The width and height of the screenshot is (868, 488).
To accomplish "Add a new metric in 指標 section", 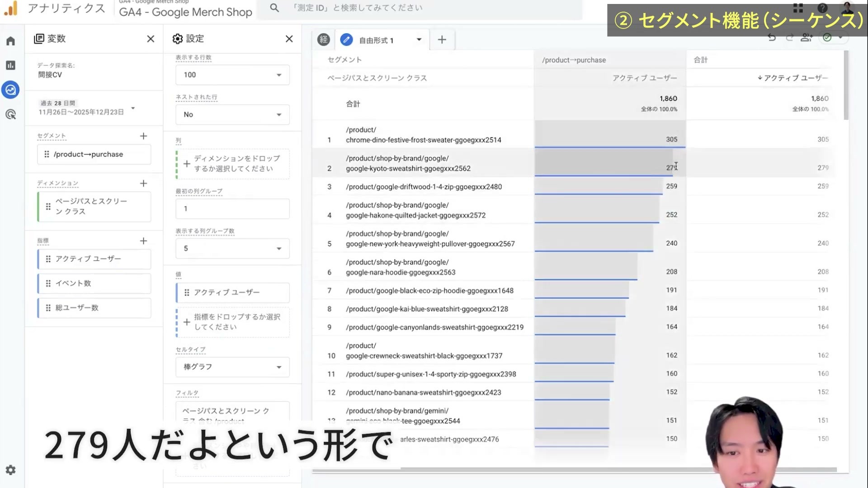I will click(143, 241).
